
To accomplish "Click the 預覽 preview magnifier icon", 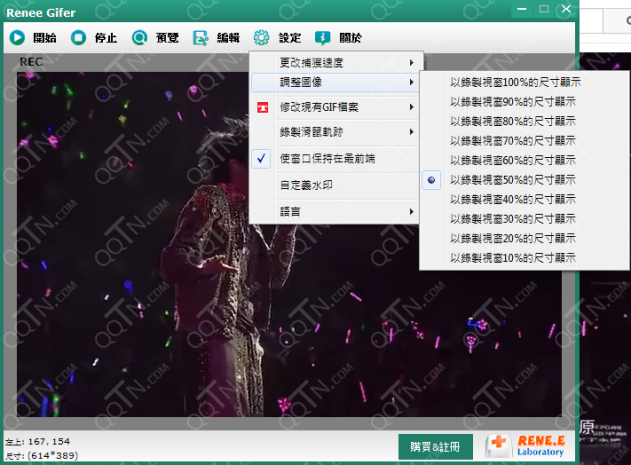I will [139, 38].
